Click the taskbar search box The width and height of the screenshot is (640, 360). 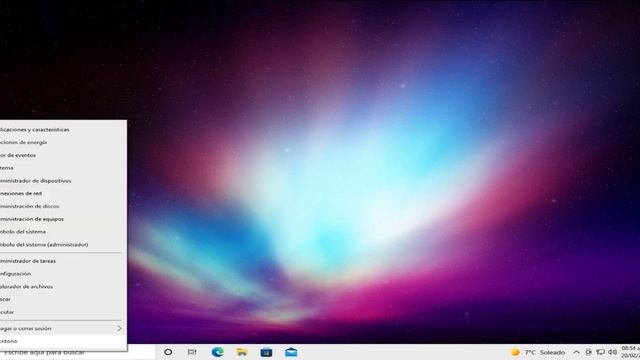(78, 352)
